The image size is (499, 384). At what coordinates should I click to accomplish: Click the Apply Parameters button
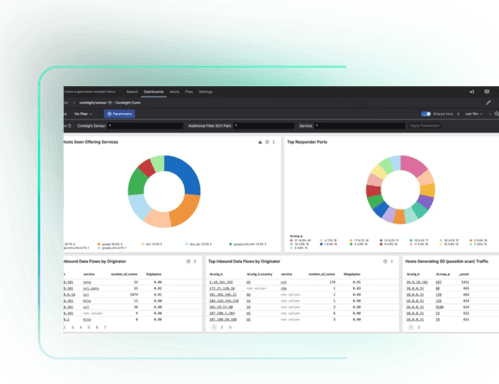[425, 126]
